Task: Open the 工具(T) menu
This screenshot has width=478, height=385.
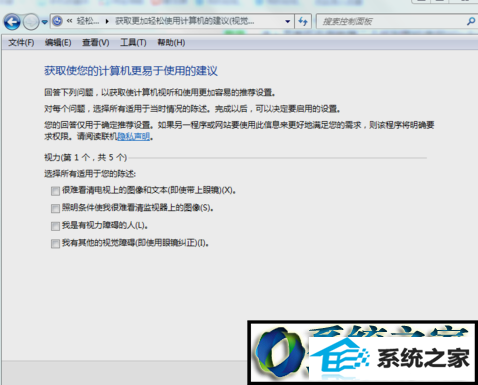Action: (133, 43)
